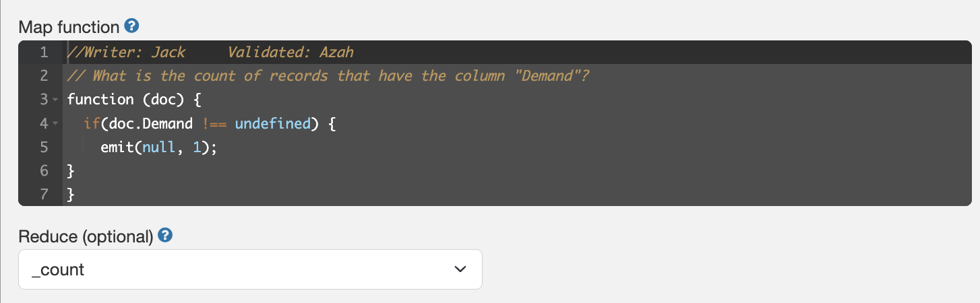Image resolution: width=980 pixels, height=303 pixels.
Task: Select line number 2 in the gutter
Action: click(x=44, y=76)
